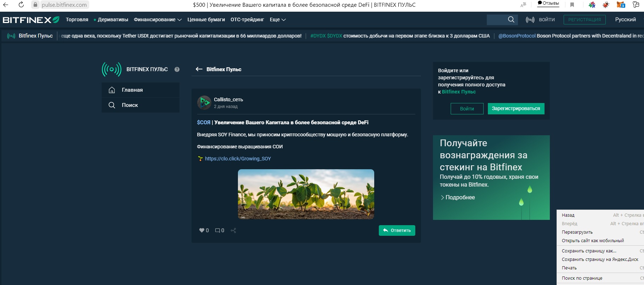Image resolution: width=644 pixels, height=285 pixels.
Task: Open the Bitfinex Пульс link in login panel
Action: (459, 92)
